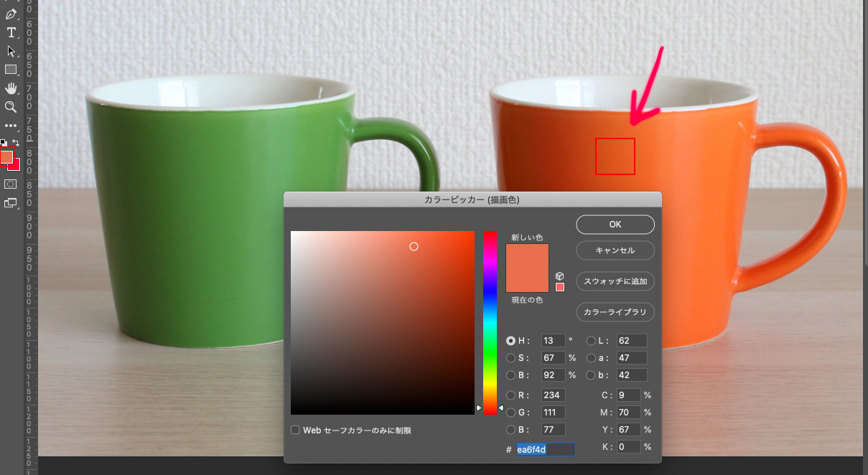The width and height of the screenshot is (868, 475).
Task: Select the Lab 'a' radio button
Action: 591,358
